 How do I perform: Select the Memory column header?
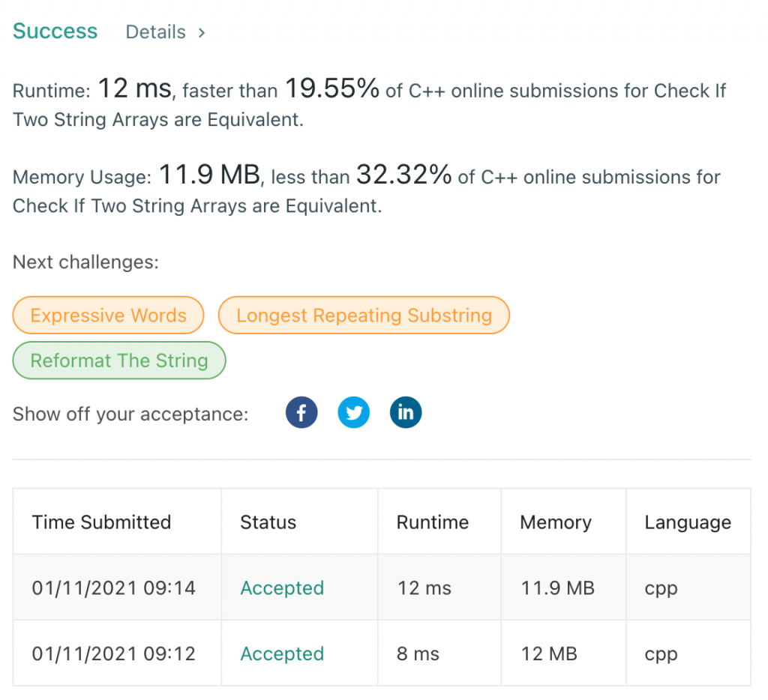click(x=554, y=522)
